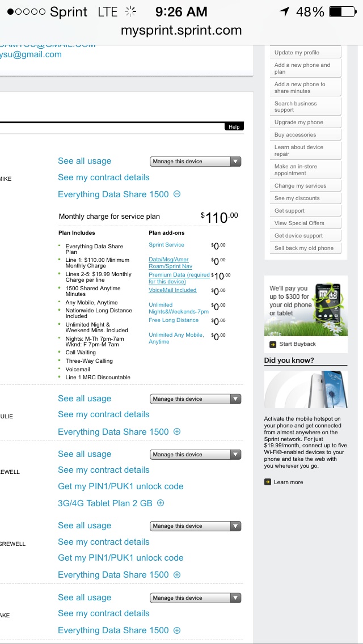Image resolution: width=363 pixels, height=644 pixels.
Task: Click Unlimited Nights&Weekends-7pm add-on
Action: pos(179,308)
